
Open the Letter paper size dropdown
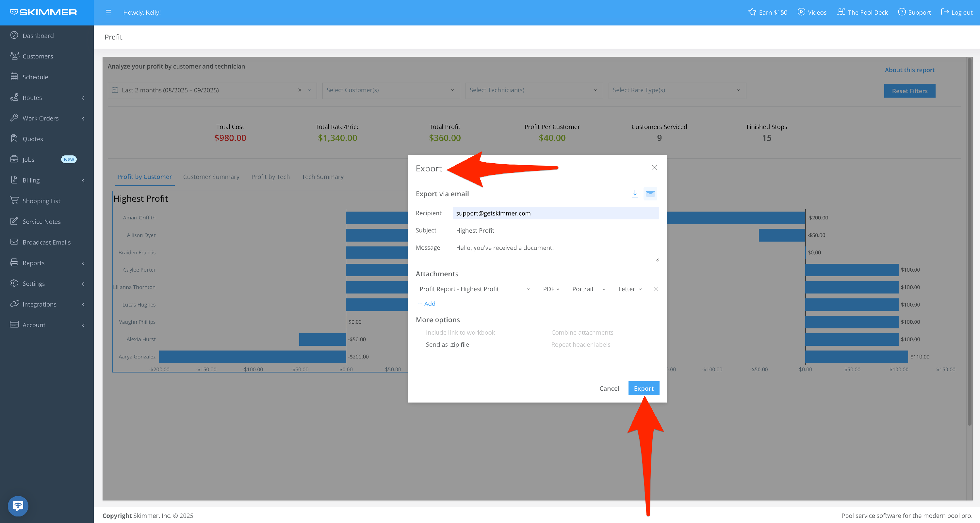[629, 289]
